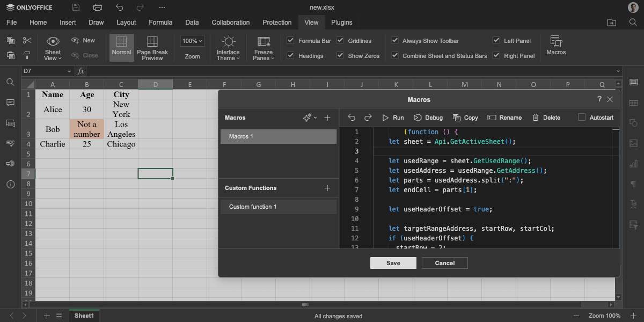The height and width of the screenshot is (322, 644).
Task: Open the 100% zoom dropdown
Action: pos(192,41)
